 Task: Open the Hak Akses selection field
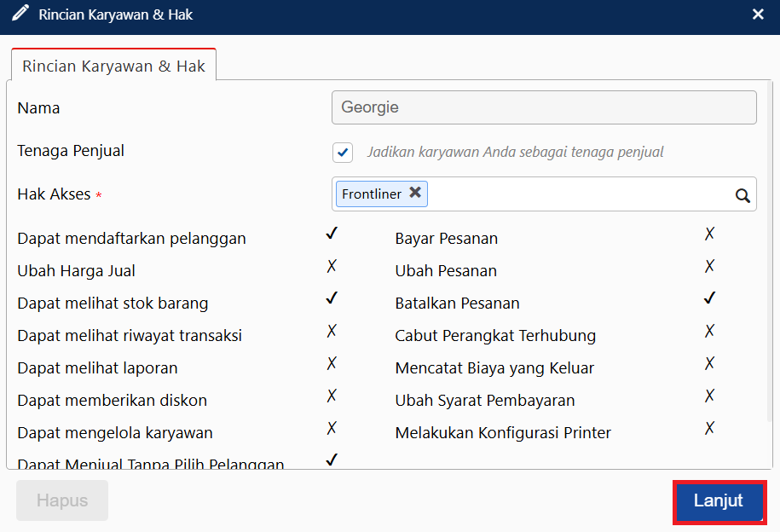pos(580,194)
